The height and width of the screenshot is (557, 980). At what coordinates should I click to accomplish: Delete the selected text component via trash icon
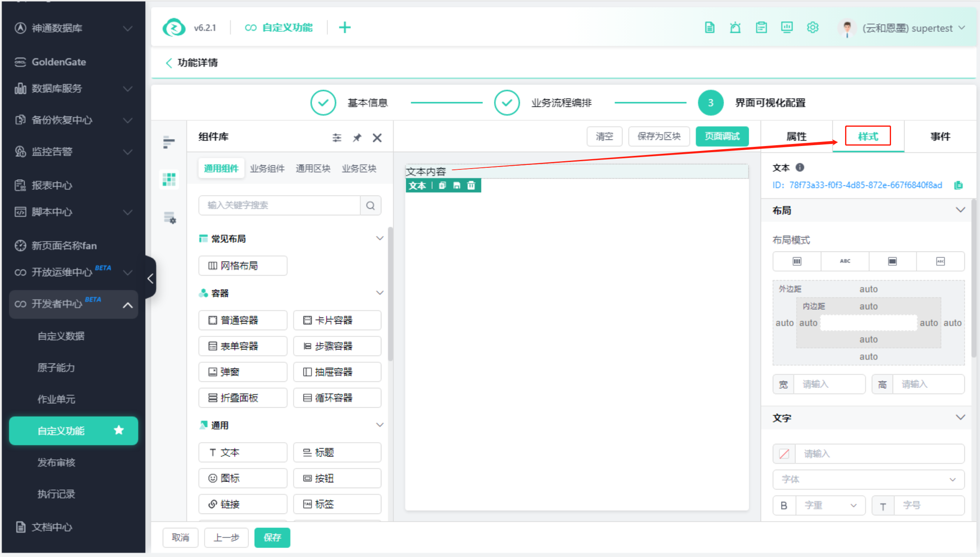[x=471, y=186]
